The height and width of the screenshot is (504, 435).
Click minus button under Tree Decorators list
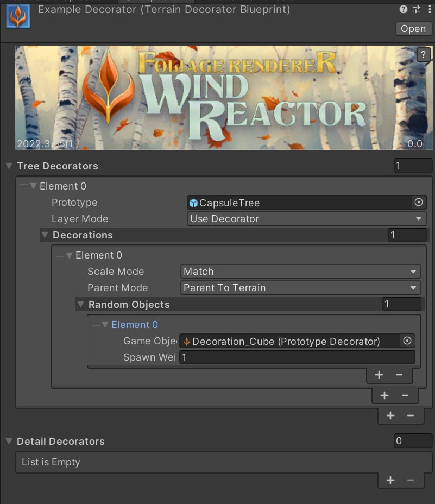tap(411, 415)
